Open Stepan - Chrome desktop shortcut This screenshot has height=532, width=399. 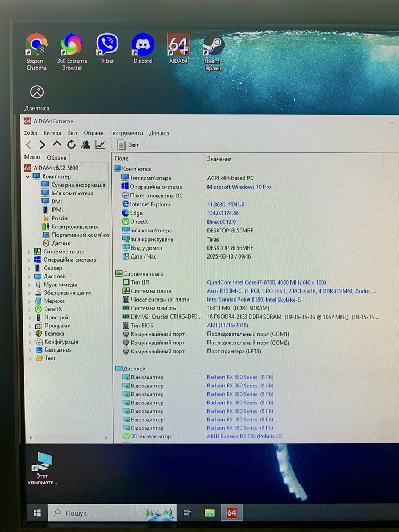point(36,51)
